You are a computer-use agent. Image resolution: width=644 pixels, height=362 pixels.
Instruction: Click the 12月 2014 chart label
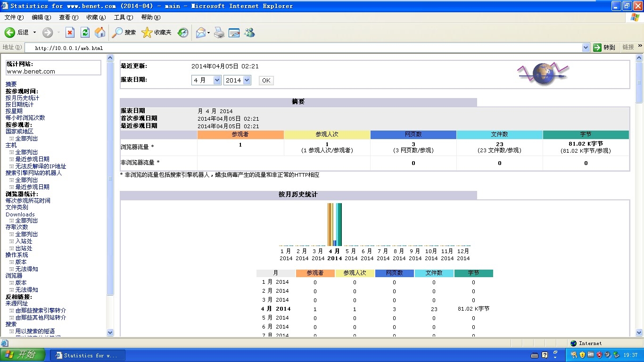[463, 255]
